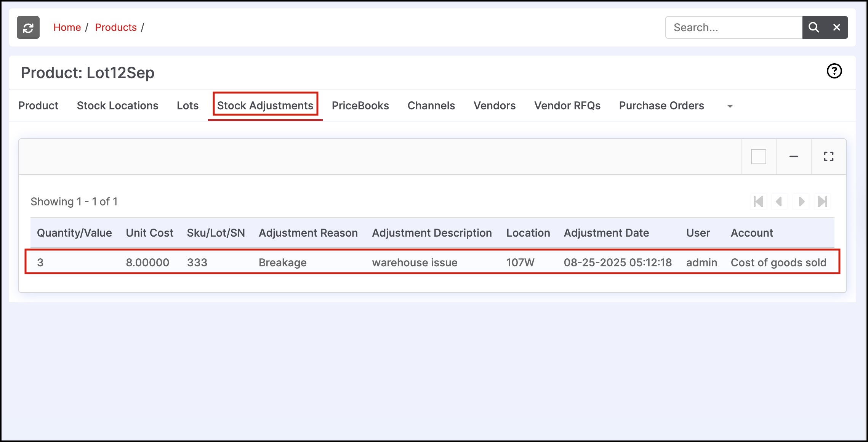The image size is (868, 442).
Task: Open the Lots tab
Action: [x=187, y=106]
